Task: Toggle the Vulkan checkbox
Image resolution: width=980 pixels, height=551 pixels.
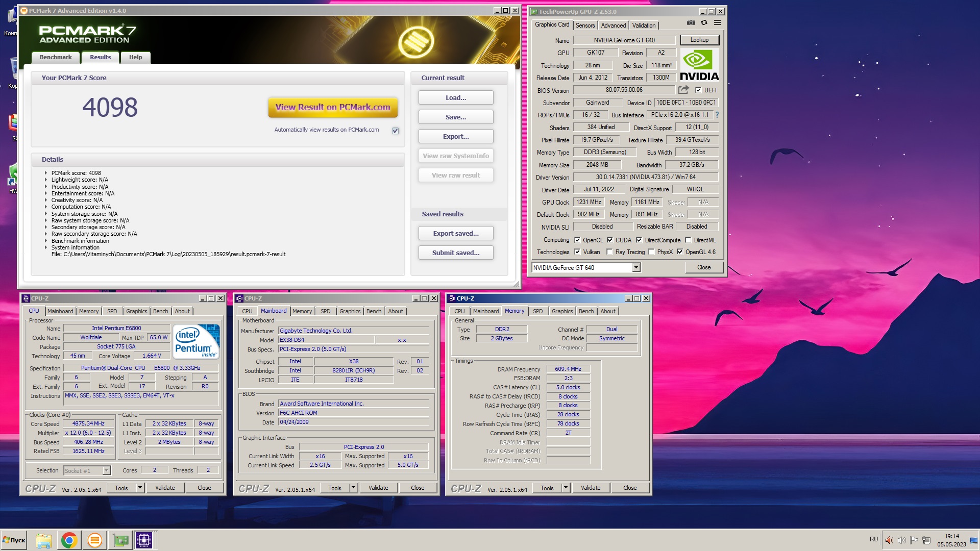Action: 577,252
